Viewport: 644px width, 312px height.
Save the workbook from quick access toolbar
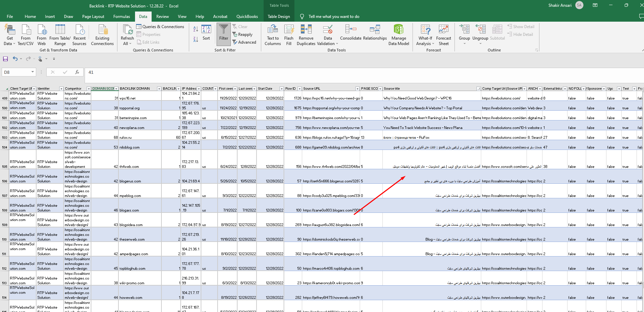click(x=5, y=59)
